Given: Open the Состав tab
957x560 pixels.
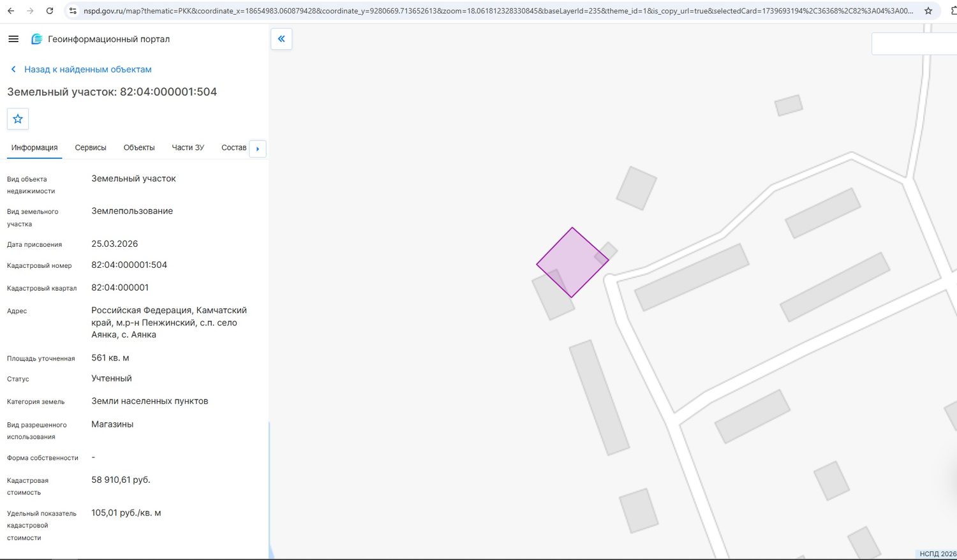Looking at the screenshot, I should pos(234,147).
